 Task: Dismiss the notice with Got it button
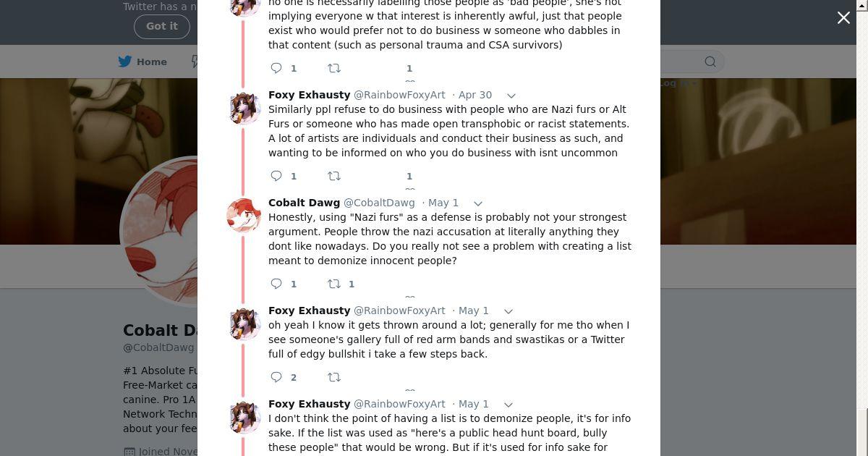tap(161, 26)
